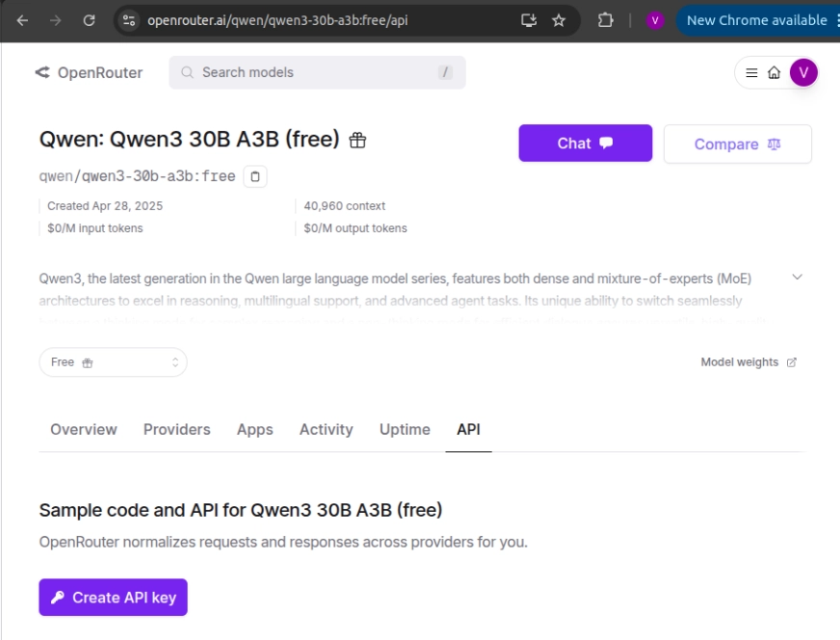Open the Uptime tab
The width and height of the screenshot is (840, 640).
coord(404,430)
